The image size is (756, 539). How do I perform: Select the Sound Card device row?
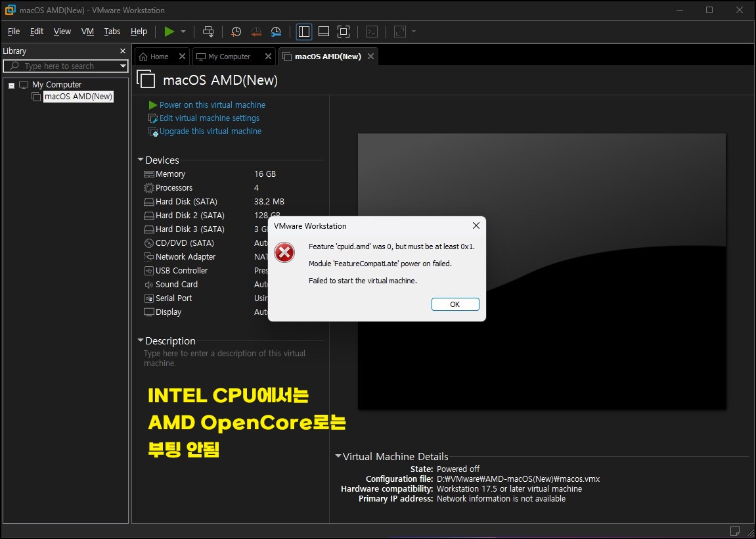click(x=206, y=285)
